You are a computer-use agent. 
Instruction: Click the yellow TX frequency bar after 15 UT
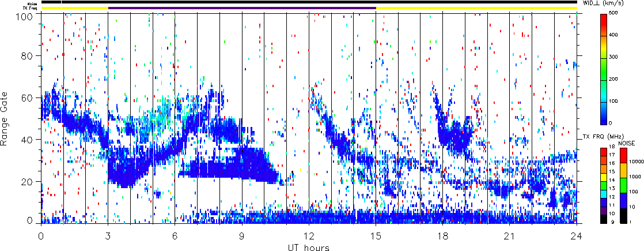(476, 8)
